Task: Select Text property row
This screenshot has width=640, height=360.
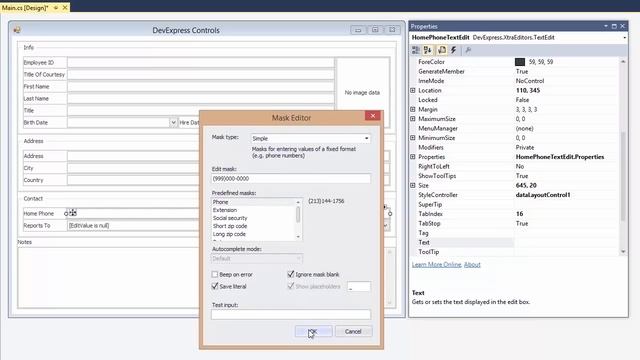Action: 514,242
